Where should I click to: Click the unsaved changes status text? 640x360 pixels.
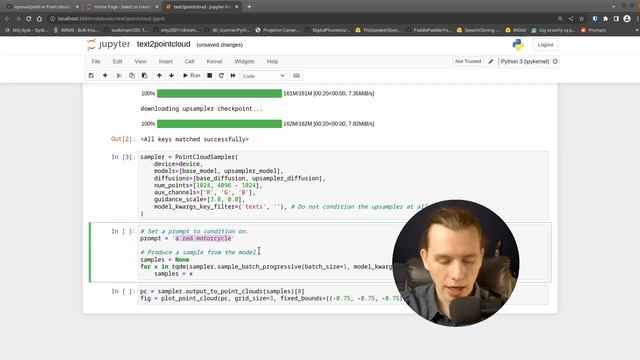coord(220,45)
